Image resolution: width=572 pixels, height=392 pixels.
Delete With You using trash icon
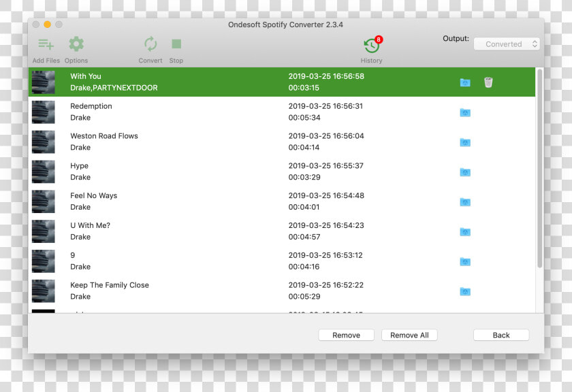pyautogui.click(x=488, y=82)
